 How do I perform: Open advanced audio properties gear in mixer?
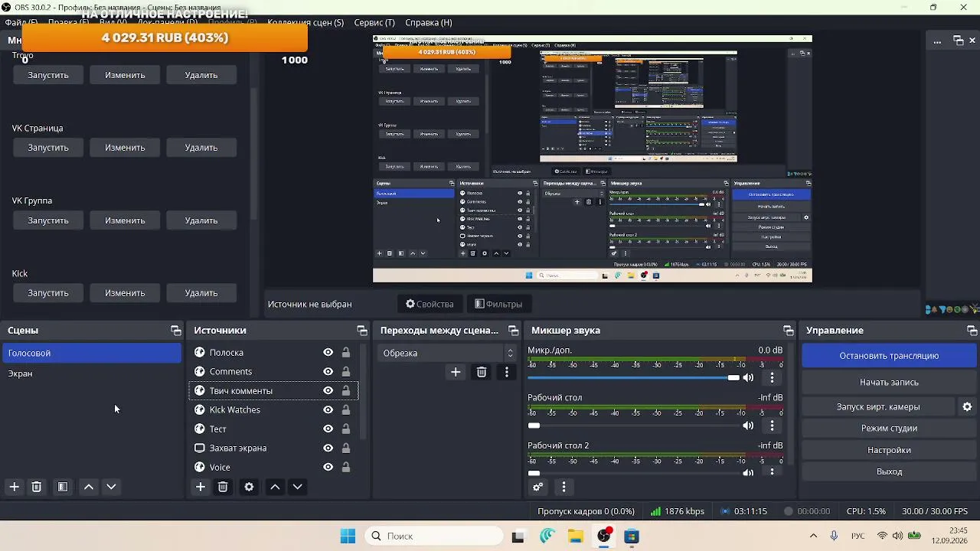point(537,487)
